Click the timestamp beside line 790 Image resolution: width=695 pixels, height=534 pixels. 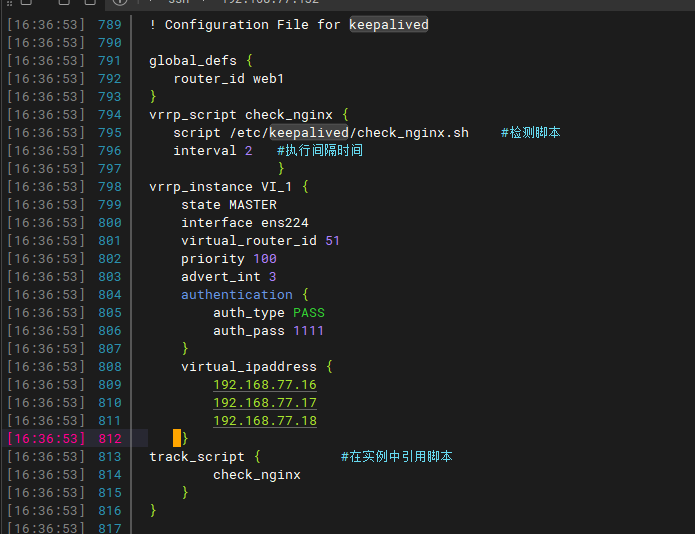[46, 43]
